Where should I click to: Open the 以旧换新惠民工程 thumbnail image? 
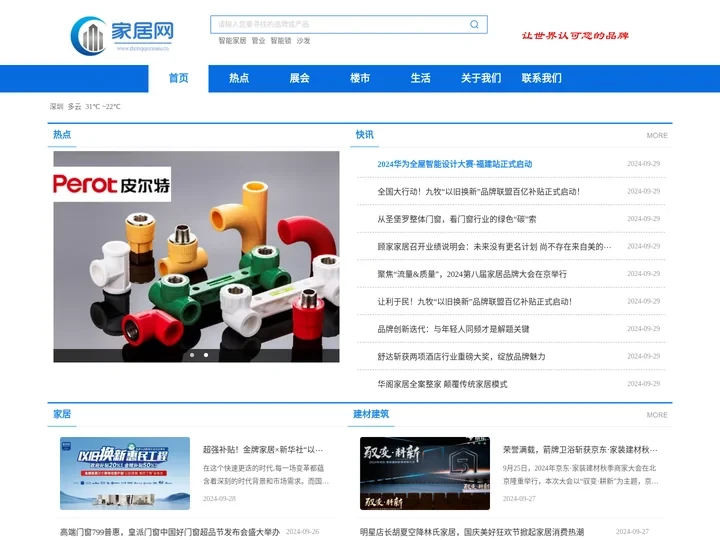125,473
